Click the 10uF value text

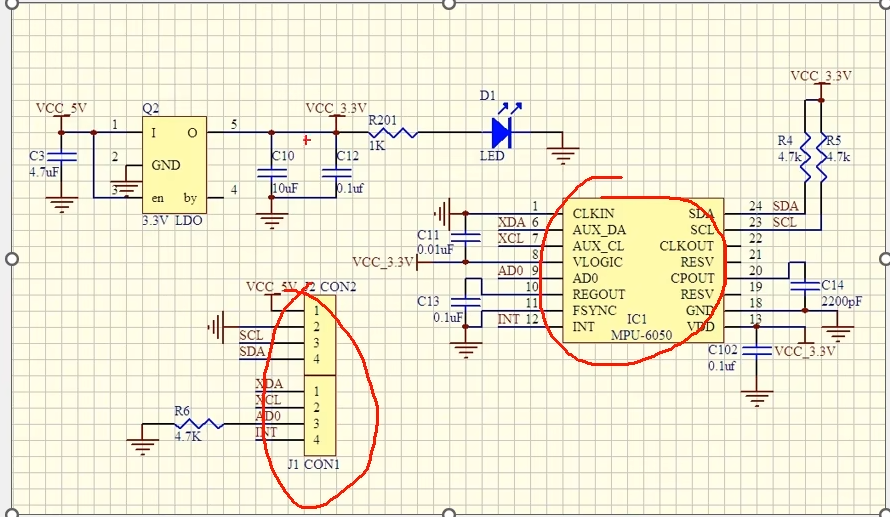285,188
